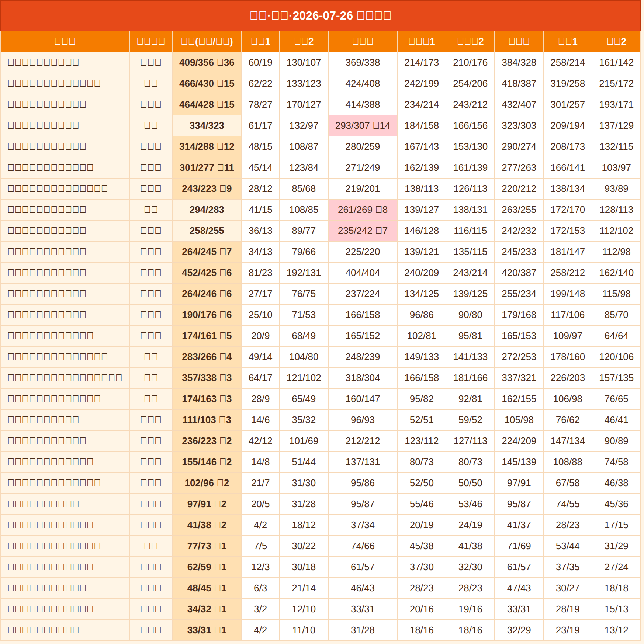
Task: Click the total cell 334/323
Action: click(x=207, y=125)
